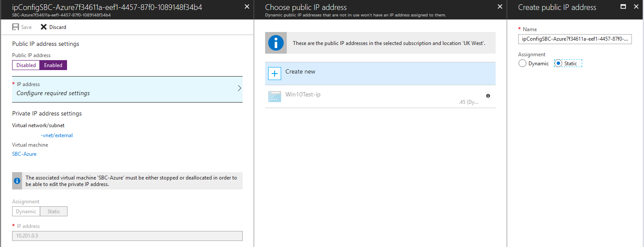Screen dimensions: 644x247
Task: Click the blue info icon in location banner
Action: click(276, 43)
